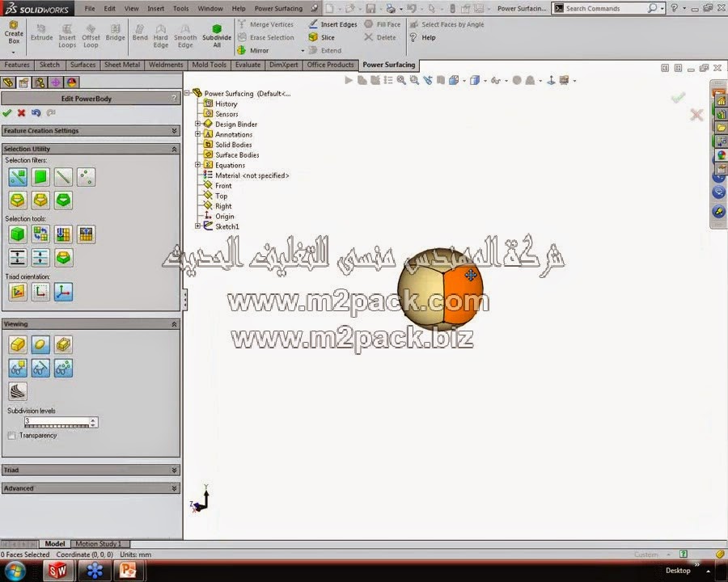728x582 pixels.
Task: Adjust the Subdivision levels slider
Action: pos(57,426)
